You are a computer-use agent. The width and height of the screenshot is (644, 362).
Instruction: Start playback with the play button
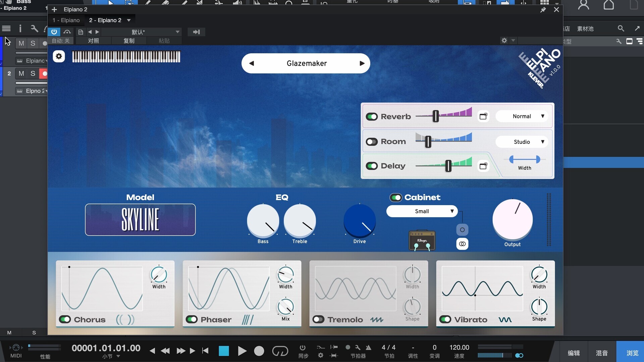(242, 351)
